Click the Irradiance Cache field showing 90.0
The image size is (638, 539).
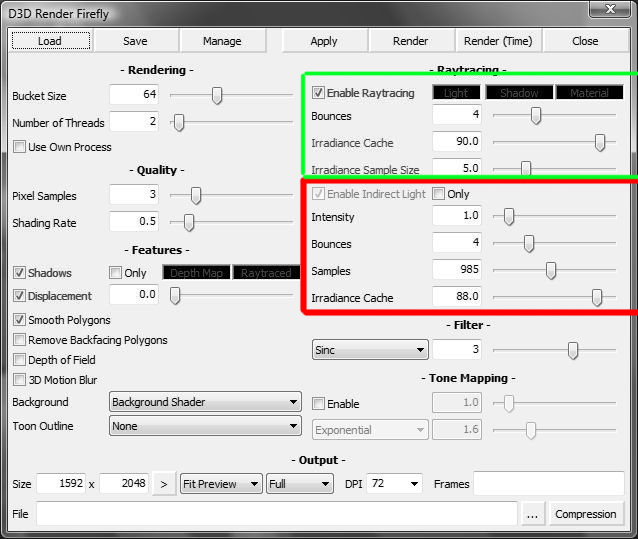click(457, 142)
